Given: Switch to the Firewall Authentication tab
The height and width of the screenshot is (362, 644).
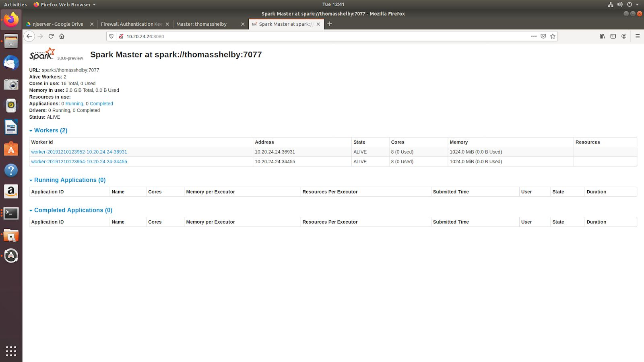Looking at the screenshot, I should pos(132,24).
